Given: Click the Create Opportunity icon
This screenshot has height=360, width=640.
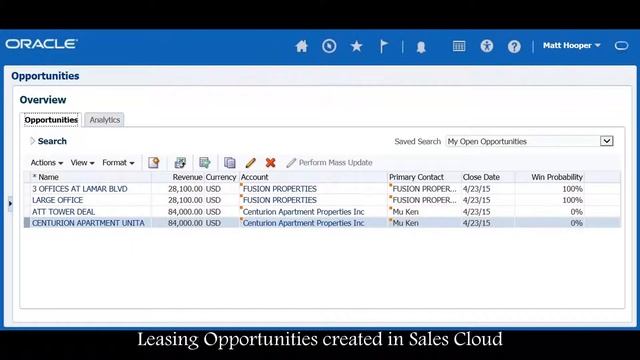Looking at the screenshot, I should 153,162.
